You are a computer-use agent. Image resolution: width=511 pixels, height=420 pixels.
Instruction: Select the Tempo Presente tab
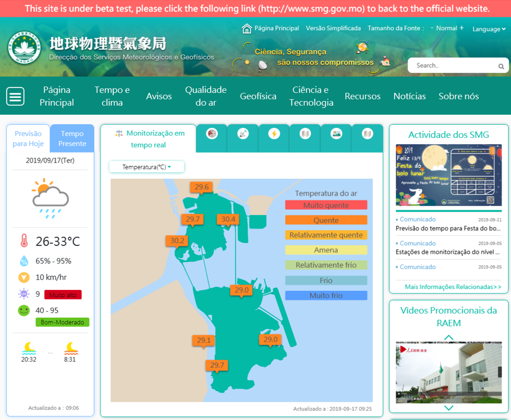coord(72,138)
